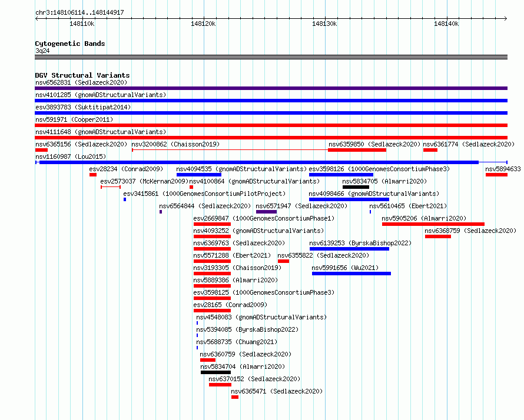Screen dimensions: 524x420
Task: Click the nsv4094535 gnomAD blue bar
Action: 199,175
